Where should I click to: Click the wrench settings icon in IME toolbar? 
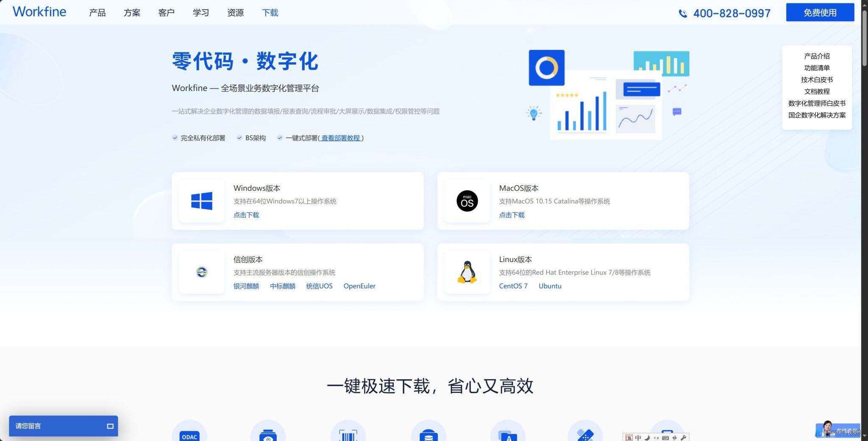coord(683,438)
